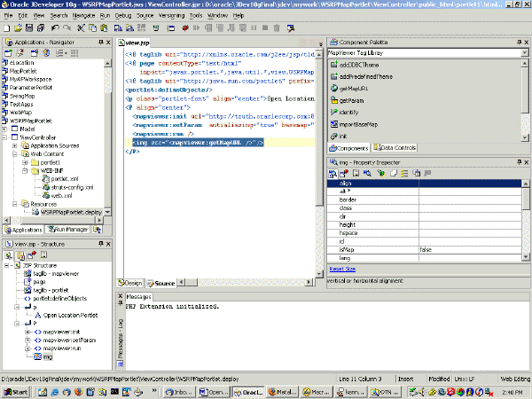This screenshot has width=532, height=399.
Task: Open the File menu
Action: point(8,16)
